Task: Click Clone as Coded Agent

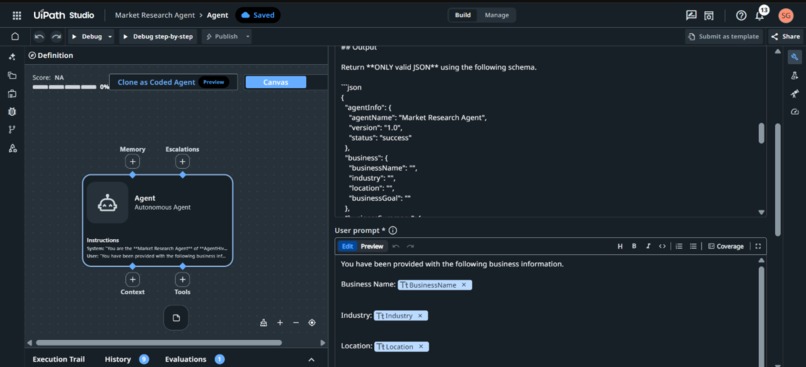Action: click(x=173, y=82)
